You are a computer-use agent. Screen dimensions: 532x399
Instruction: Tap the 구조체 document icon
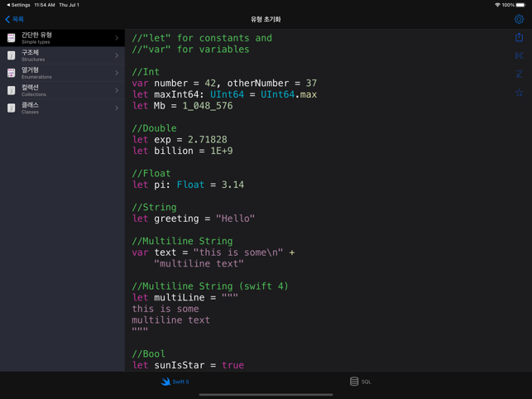[x=12, y=55]
